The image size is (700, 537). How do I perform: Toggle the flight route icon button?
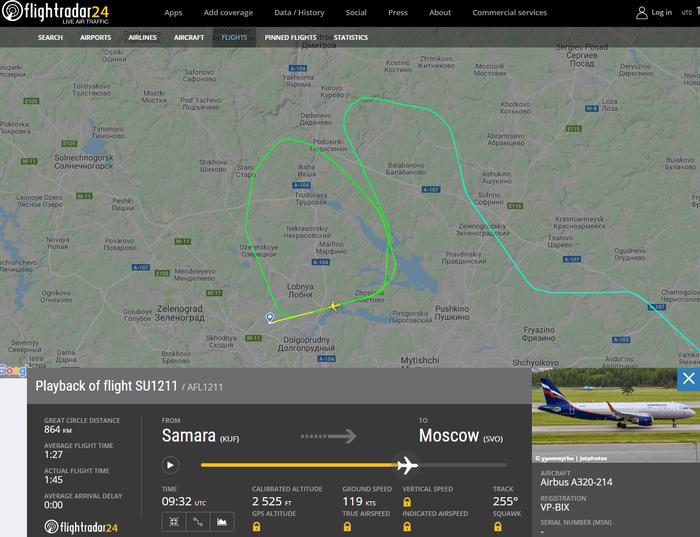(x=198, y=521)
